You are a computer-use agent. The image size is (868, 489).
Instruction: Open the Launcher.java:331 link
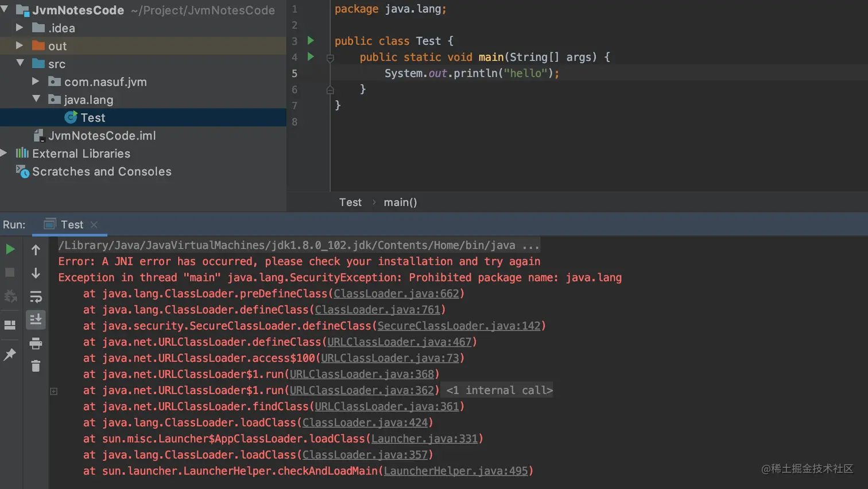tap(425, 438)
